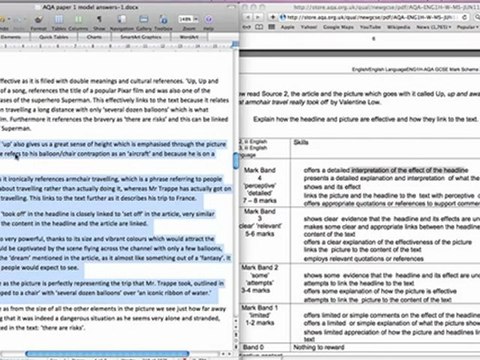Viewport: 480px width, 360px height.
Task: Show Safari bookmarks book icon
Action: [259, 27]
